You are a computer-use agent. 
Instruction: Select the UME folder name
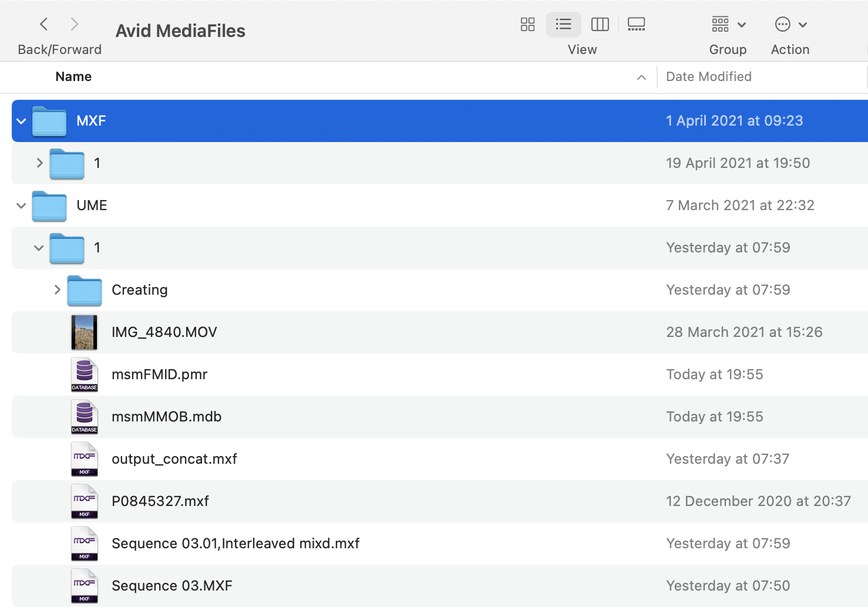[92, 205]
